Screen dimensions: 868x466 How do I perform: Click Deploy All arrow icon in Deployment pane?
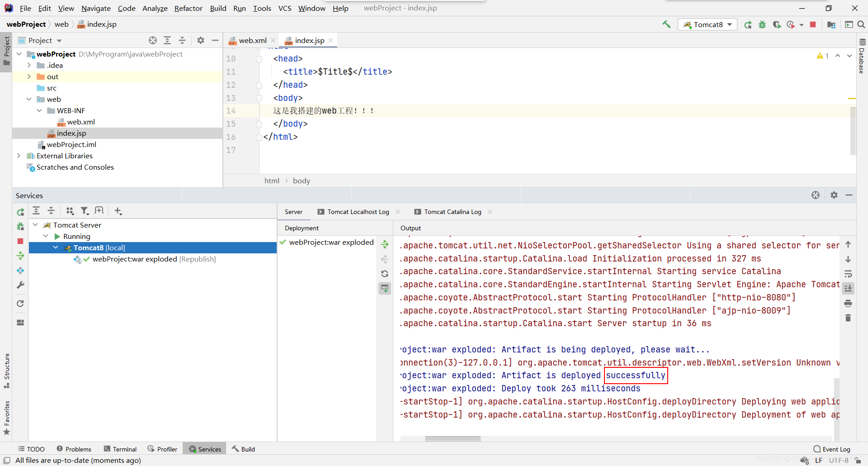385,244
